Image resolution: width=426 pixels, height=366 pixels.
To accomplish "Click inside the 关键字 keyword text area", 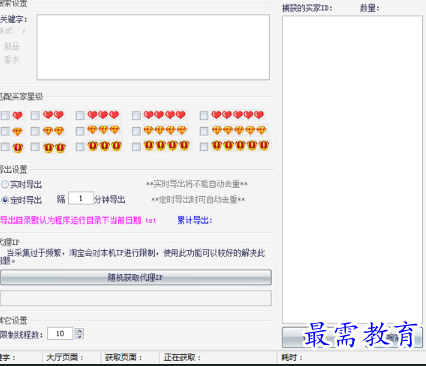I will tap(153, 47).
